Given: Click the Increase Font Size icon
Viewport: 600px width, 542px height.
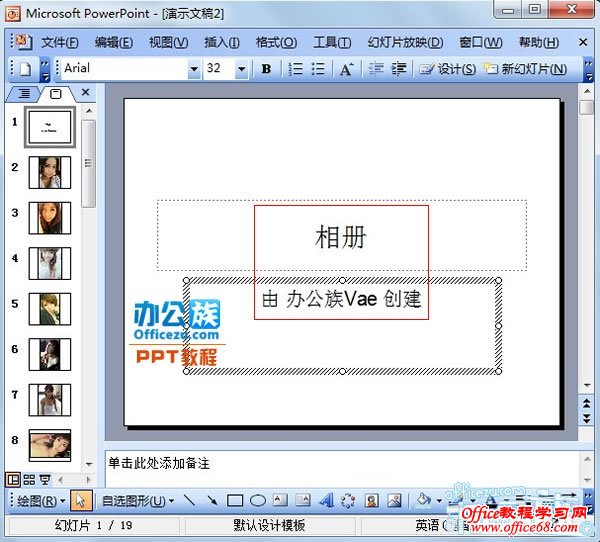Looking at the screenshot, I should 347,69.
